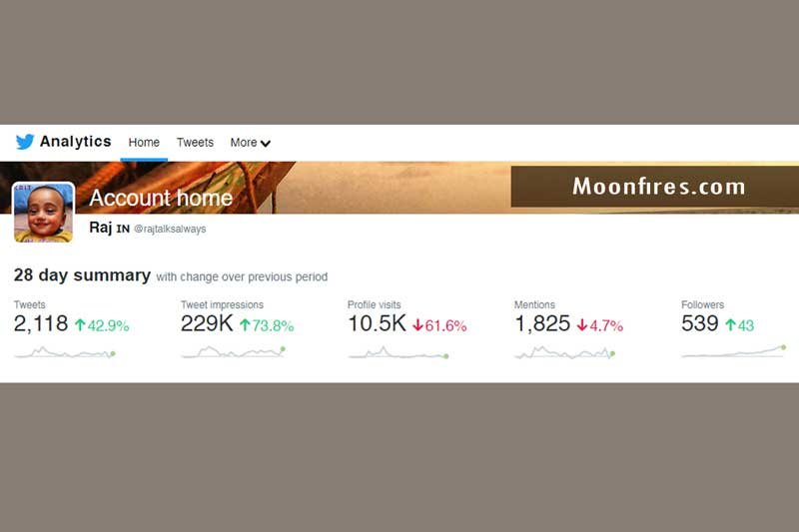The image size is (799, 532).
Task: Click the Twitter bird logo
Action: [x=25, y=142]
